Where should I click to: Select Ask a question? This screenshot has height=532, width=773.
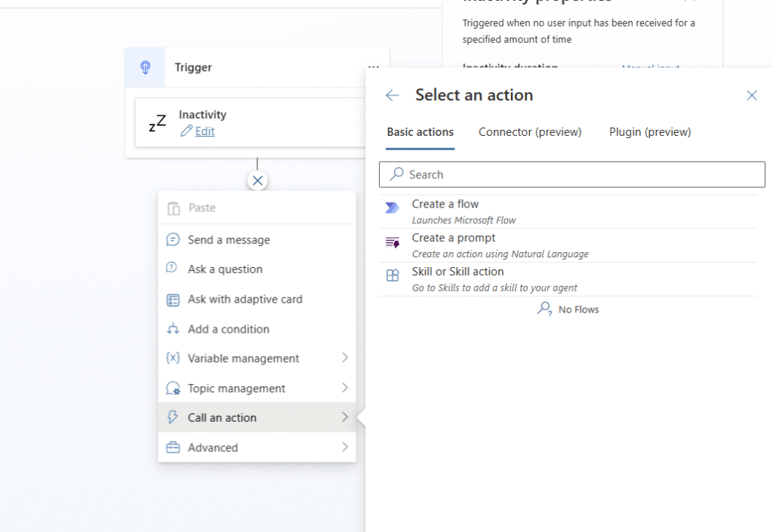point(257,269)
